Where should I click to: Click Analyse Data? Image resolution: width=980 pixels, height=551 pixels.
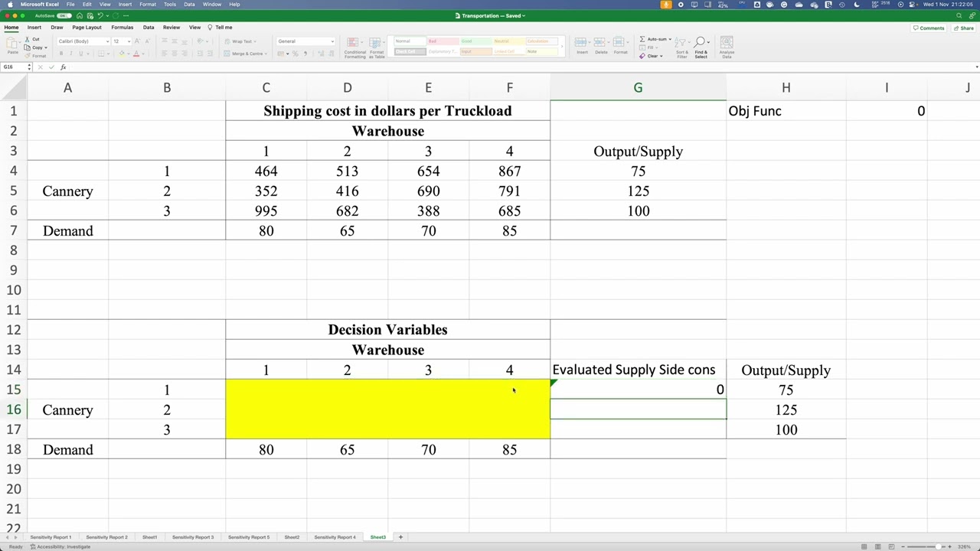(x=727, y=47)
